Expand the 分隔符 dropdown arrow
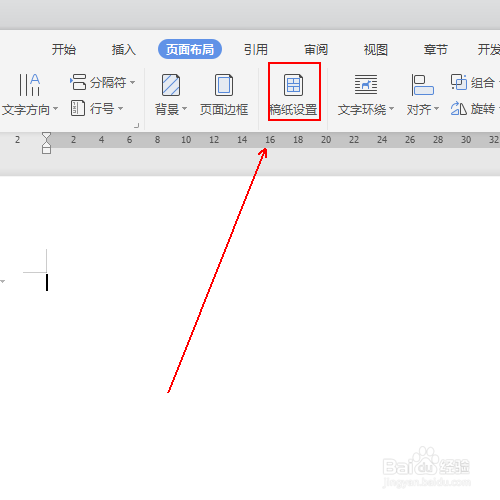Viewport: 500px width, 500px height. (132, 82)
